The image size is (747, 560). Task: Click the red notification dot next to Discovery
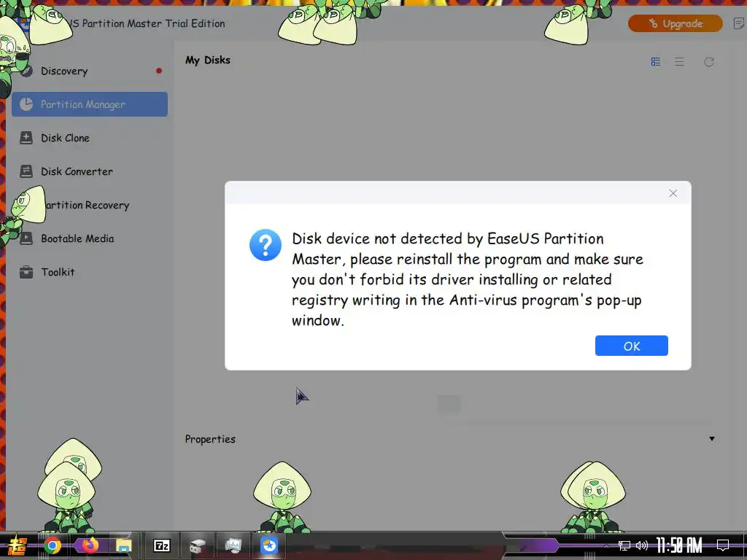(x=158, y=71)
